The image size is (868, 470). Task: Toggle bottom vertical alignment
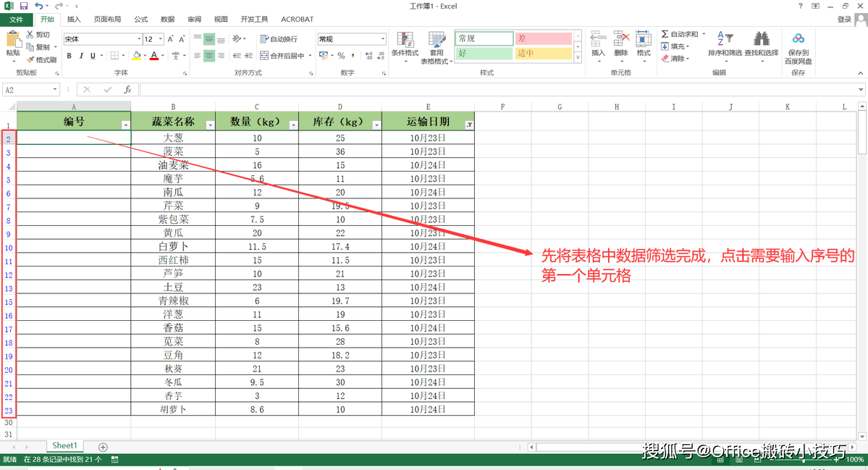pos(221,39)
